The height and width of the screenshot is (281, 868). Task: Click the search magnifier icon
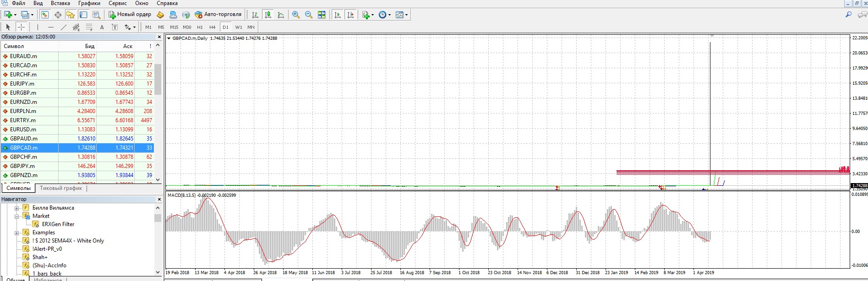coord(848,15)
